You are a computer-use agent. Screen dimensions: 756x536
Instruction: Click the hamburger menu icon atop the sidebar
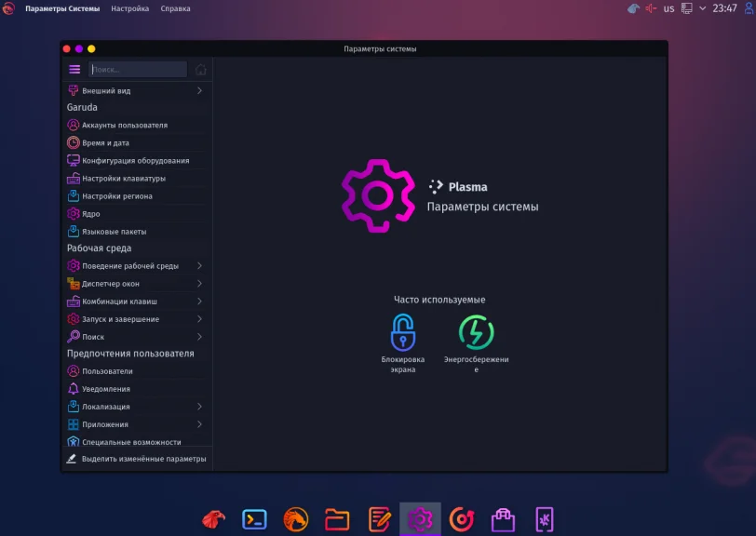pyautogui.click(x=74, y=69)
